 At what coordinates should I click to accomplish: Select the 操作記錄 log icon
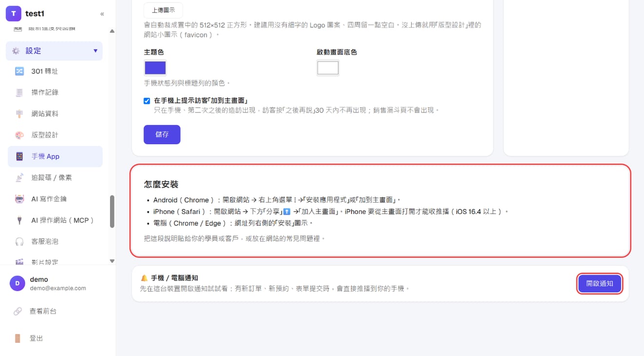(x=19, y=93)
